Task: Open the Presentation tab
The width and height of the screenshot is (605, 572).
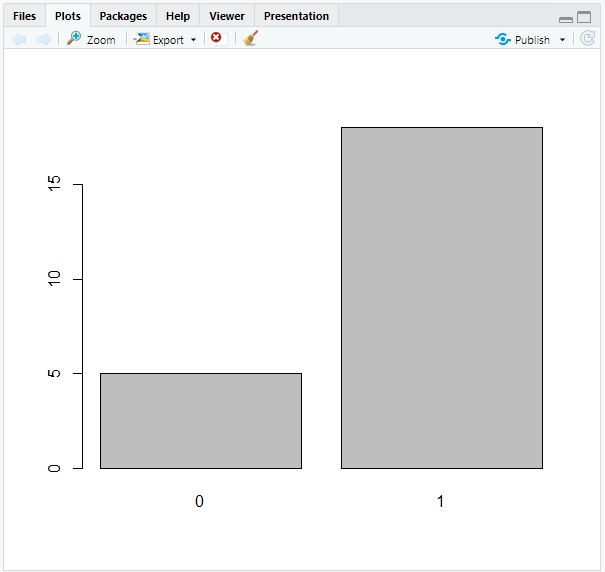Action: (296, 16)
